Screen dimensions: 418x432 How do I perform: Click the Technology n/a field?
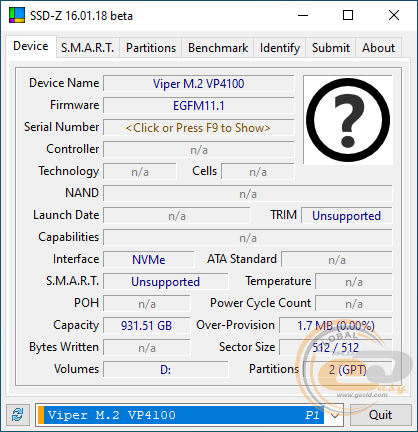[140, 172]
